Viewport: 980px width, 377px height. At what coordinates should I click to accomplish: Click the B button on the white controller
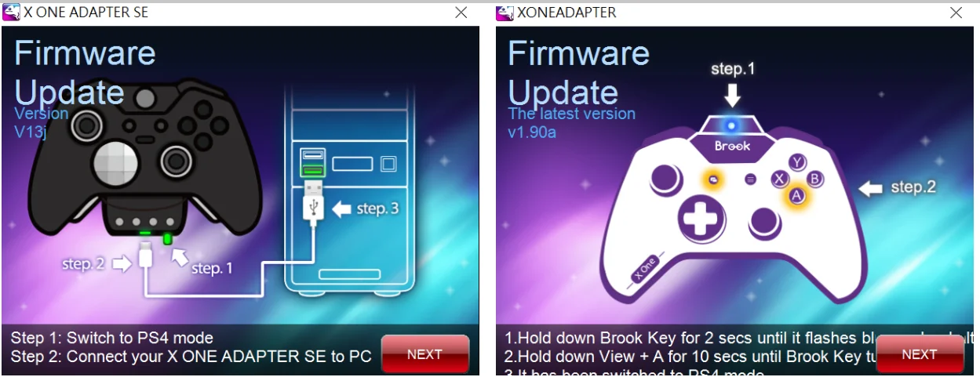coord(815,179)
